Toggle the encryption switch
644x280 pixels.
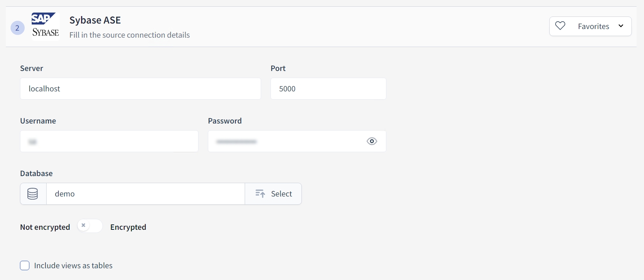[x=90, y=226]
